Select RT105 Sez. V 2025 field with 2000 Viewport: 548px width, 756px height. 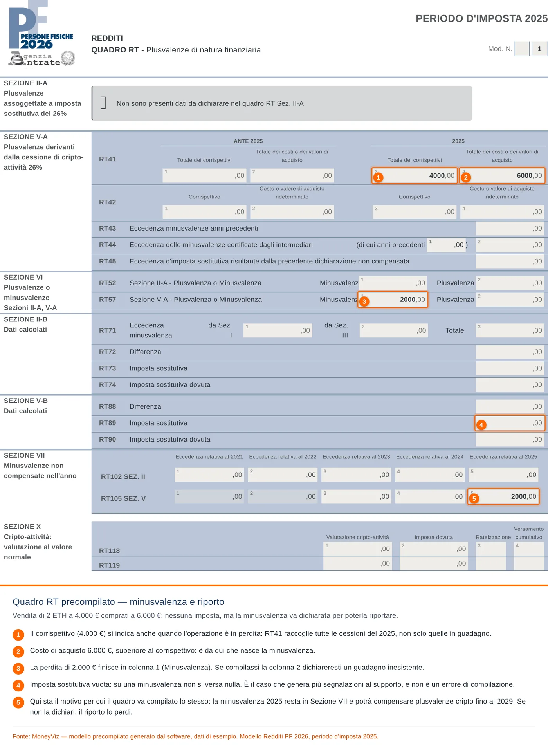pos(503,496)
